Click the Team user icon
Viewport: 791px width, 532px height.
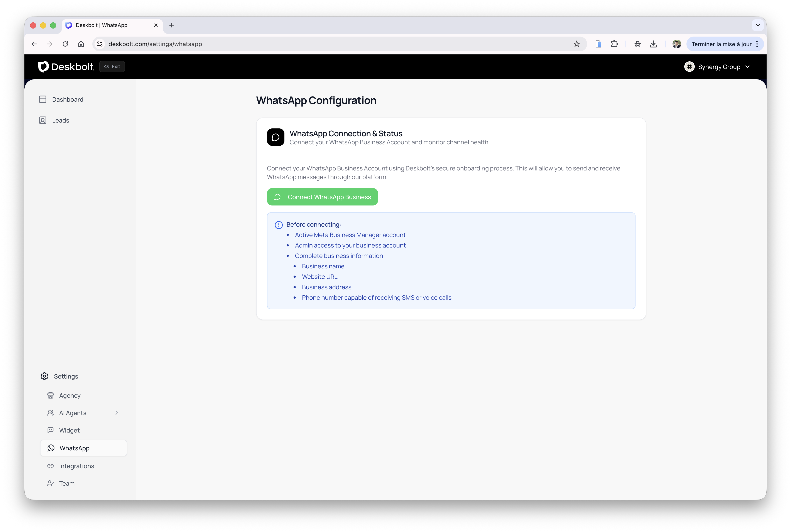[51, 483]
